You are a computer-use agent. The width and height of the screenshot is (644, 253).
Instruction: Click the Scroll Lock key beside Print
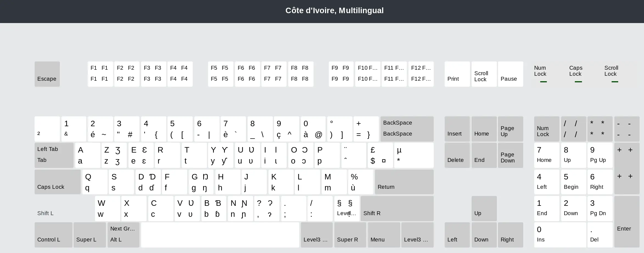tap(484, 74)
